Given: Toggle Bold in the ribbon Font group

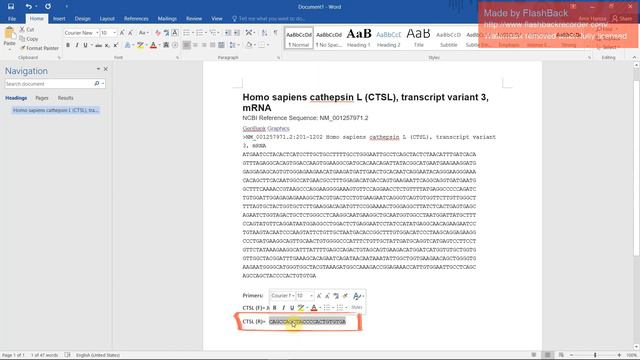Looking at the screenshot, I should (x=68, y=45).
